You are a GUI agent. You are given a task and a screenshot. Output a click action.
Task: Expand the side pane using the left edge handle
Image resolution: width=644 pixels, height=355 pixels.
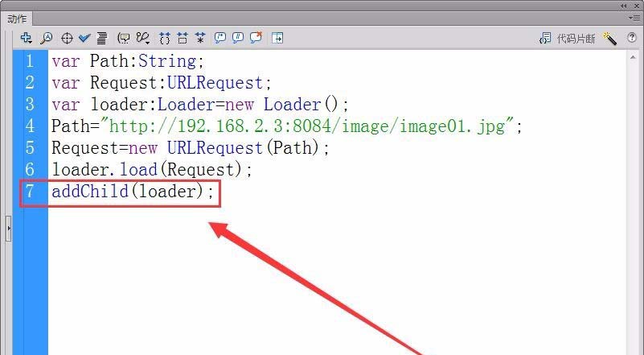[x=9, y=229]
